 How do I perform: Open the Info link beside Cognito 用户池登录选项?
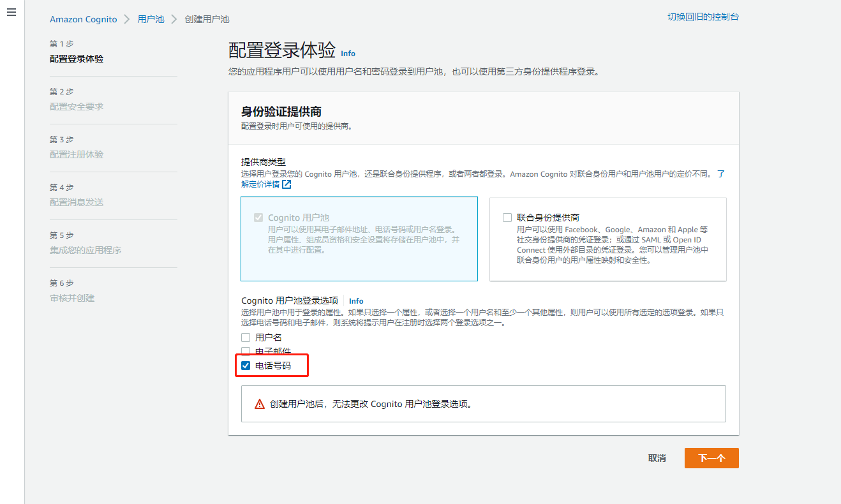click(x=356, y=301)
